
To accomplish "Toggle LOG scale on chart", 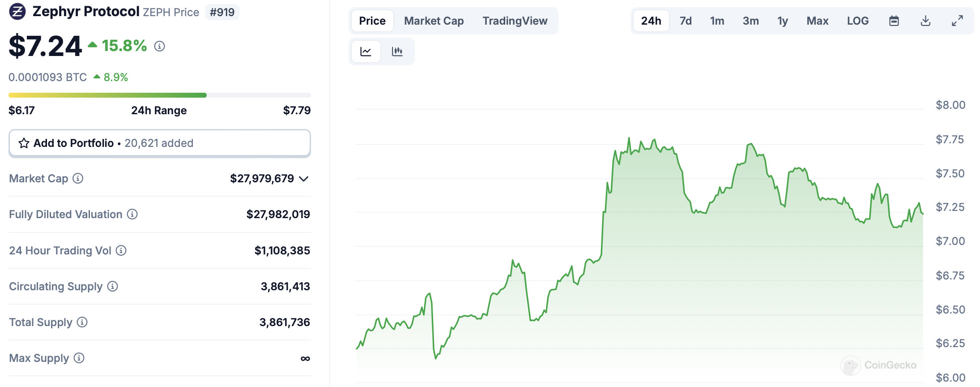I will (857, 21).
